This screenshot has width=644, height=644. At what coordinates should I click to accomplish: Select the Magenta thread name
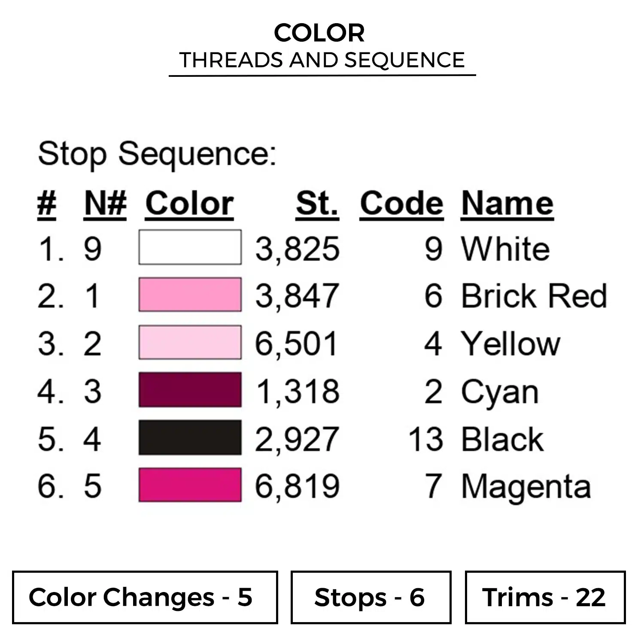[526, 487]
